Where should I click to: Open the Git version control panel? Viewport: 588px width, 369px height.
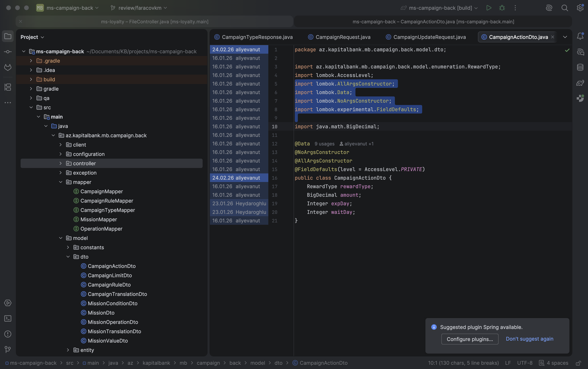[x=8, y=350]
